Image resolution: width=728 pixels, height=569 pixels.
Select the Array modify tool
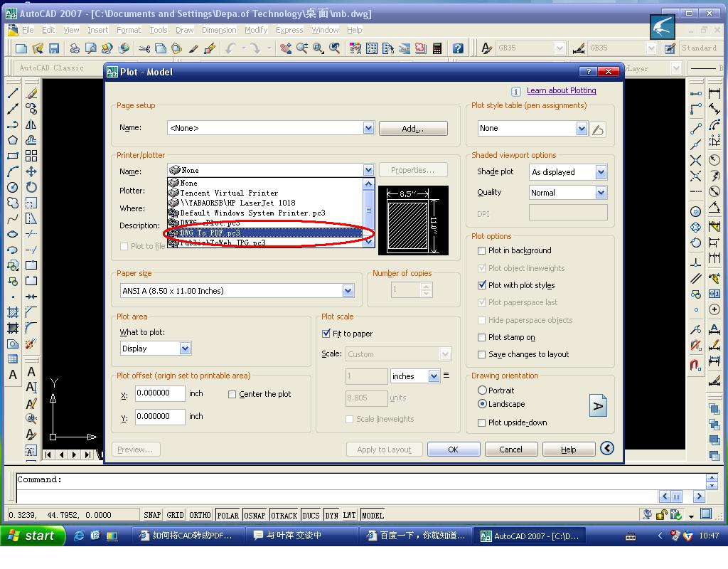(31, 156)
